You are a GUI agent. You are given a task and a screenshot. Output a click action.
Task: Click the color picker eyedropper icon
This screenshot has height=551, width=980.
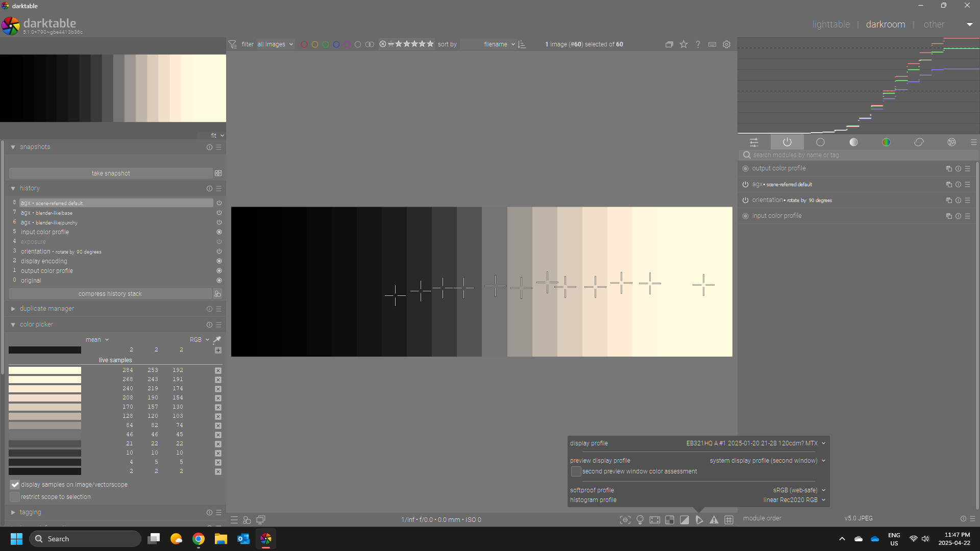(217, 340)
